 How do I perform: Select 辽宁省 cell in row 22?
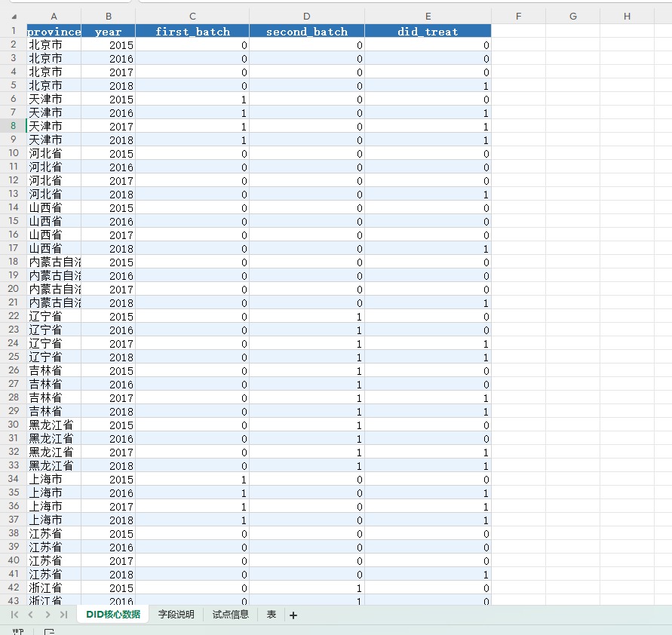54,316
